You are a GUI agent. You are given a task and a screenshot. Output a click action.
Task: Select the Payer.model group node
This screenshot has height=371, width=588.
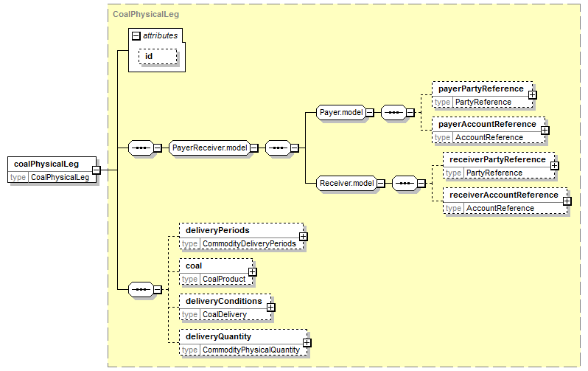[341, 112]
